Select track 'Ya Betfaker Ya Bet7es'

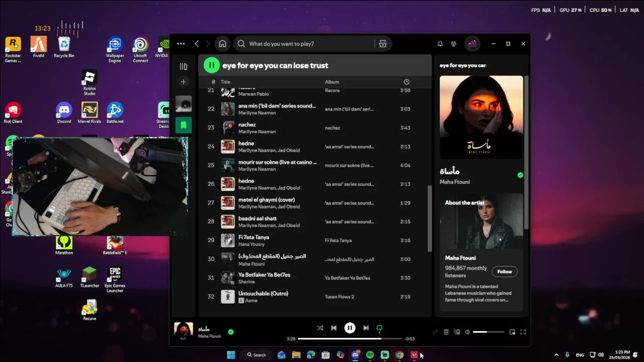coord(315,278)
